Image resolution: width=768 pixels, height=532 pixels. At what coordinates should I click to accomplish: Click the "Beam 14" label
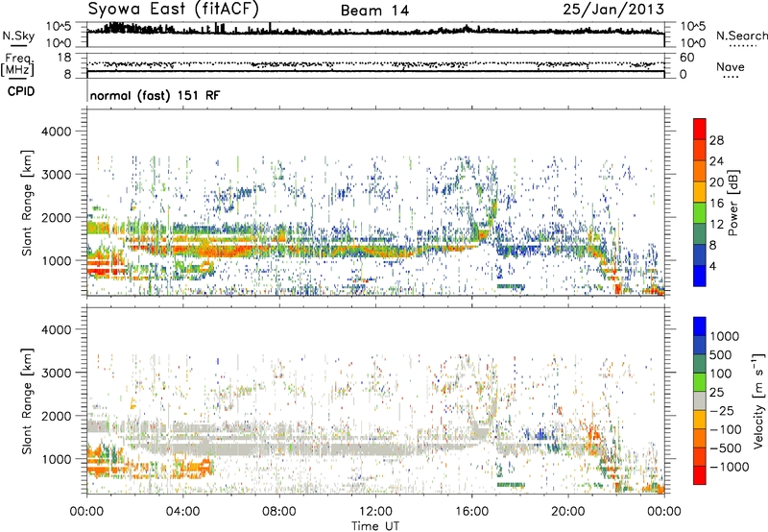click(374, 11)
